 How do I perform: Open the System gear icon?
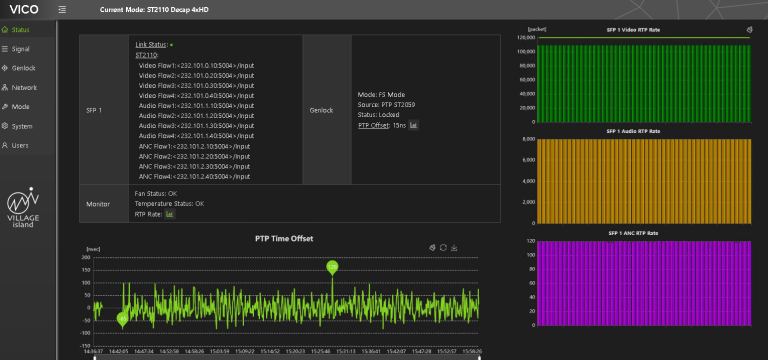pos(5,126)
